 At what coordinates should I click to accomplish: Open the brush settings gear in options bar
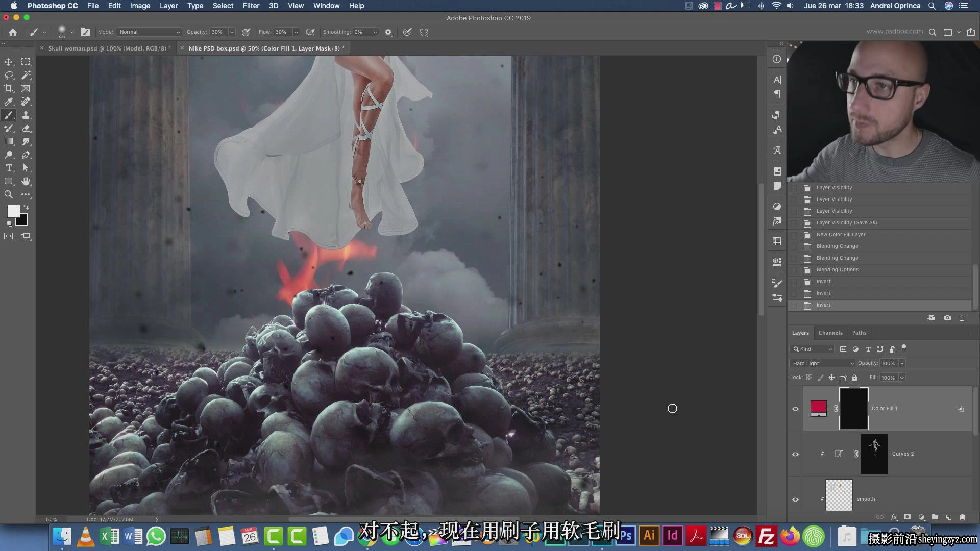click(x=388, y=32)
